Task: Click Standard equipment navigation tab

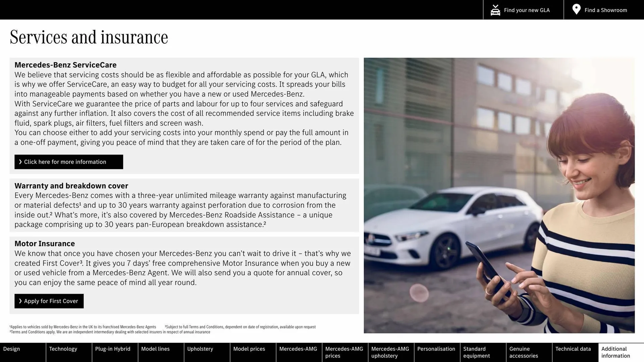Action: (476, 352)
